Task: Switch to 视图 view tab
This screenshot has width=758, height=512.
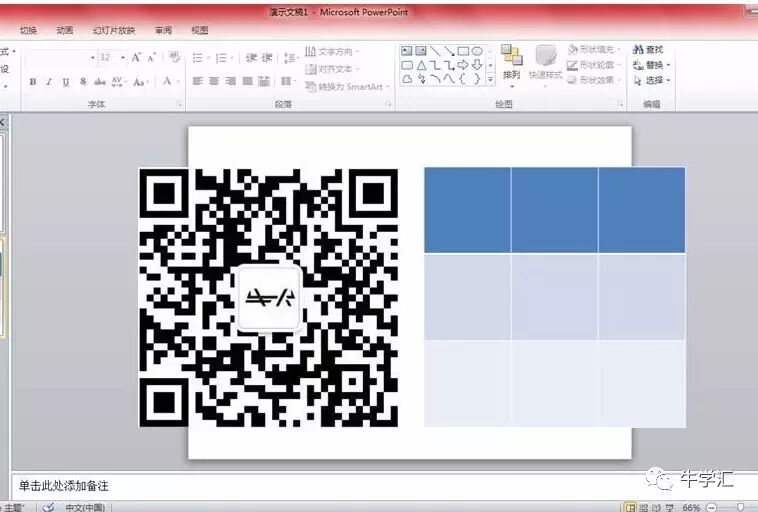Action: (200, 30)
